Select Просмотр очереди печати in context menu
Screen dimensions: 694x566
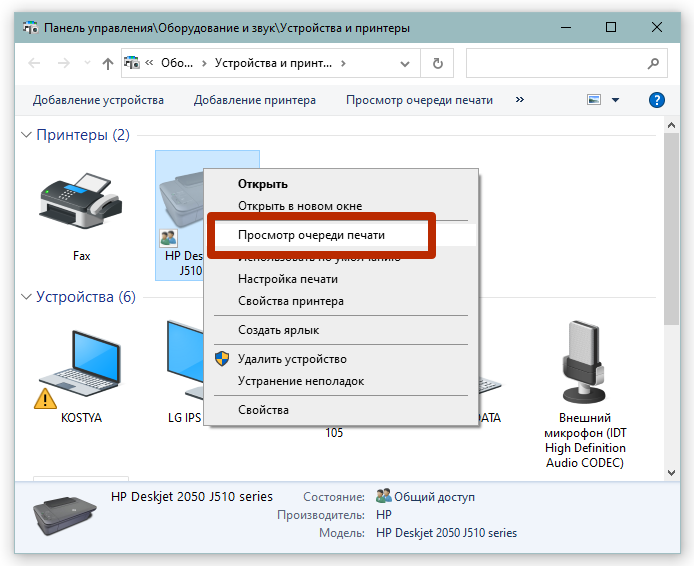[x=341, y=235]
